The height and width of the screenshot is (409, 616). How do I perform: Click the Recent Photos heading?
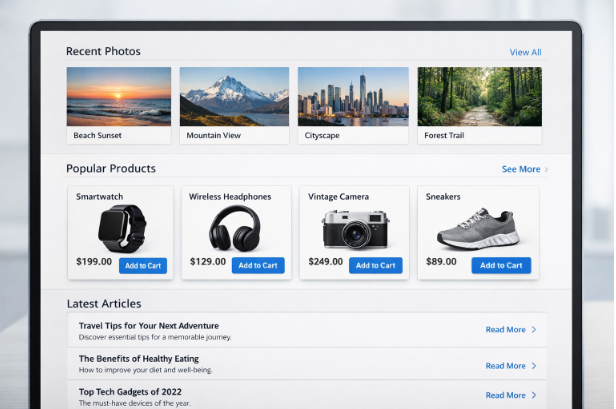pyautogui.click(x=103, y=51)
